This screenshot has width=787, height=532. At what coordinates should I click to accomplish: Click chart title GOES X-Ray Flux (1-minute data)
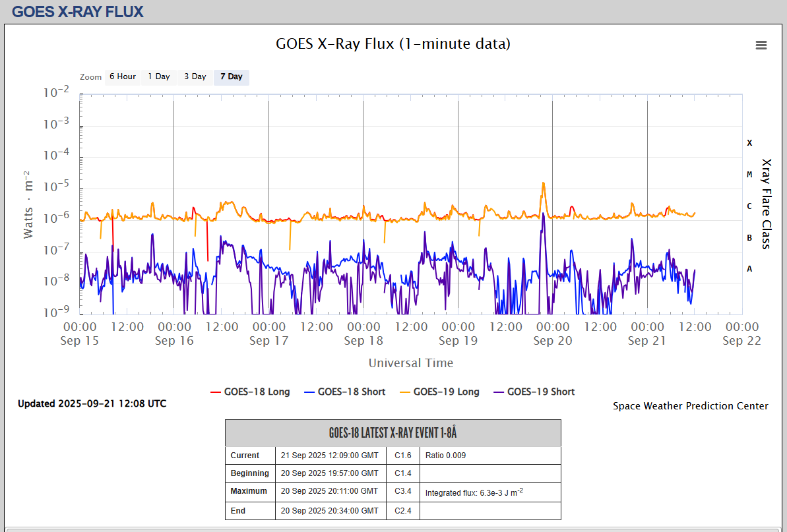click(x=393, y=44)
